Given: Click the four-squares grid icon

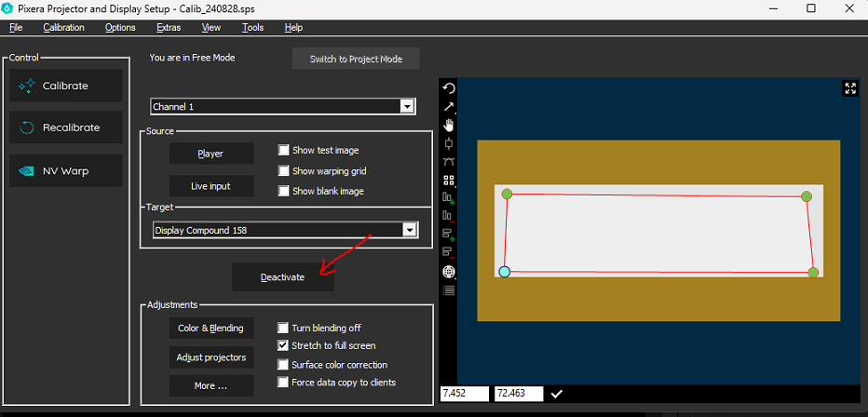Looking at the screenshot, I should tap(449, 180).
